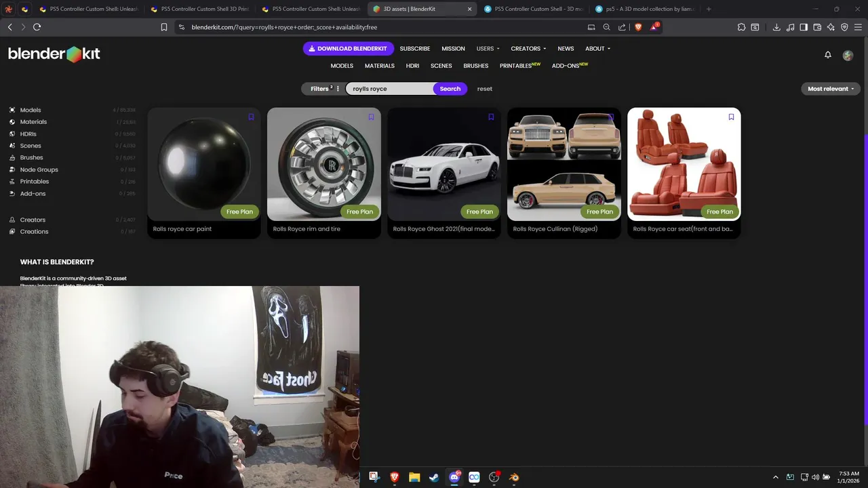The image size is (868, 488).
Task: Open the MISSION link
Action: 453,49
